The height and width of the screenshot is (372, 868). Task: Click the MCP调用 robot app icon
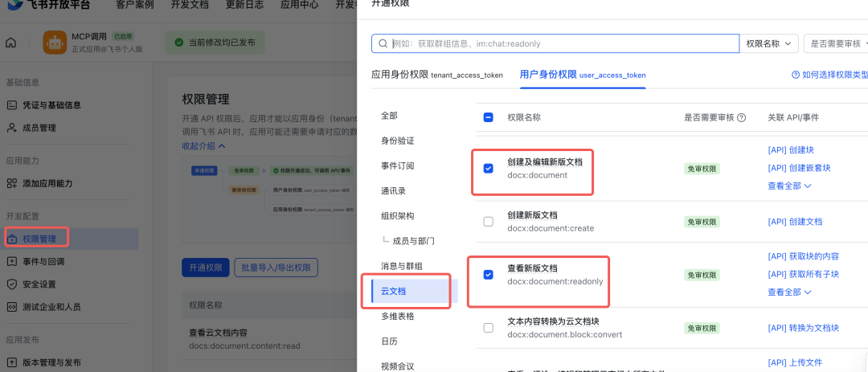(x=55, y=43)
